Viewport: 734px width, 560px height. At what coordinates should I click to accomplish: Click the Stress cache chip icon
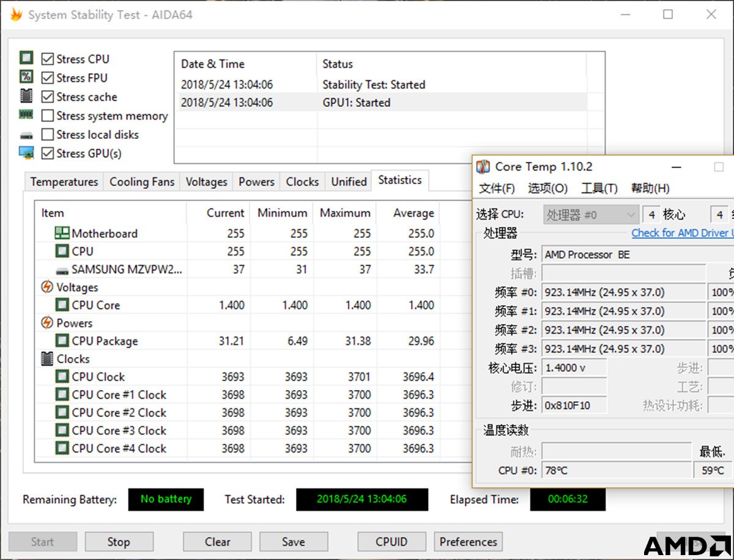click(x=26, y=96)
